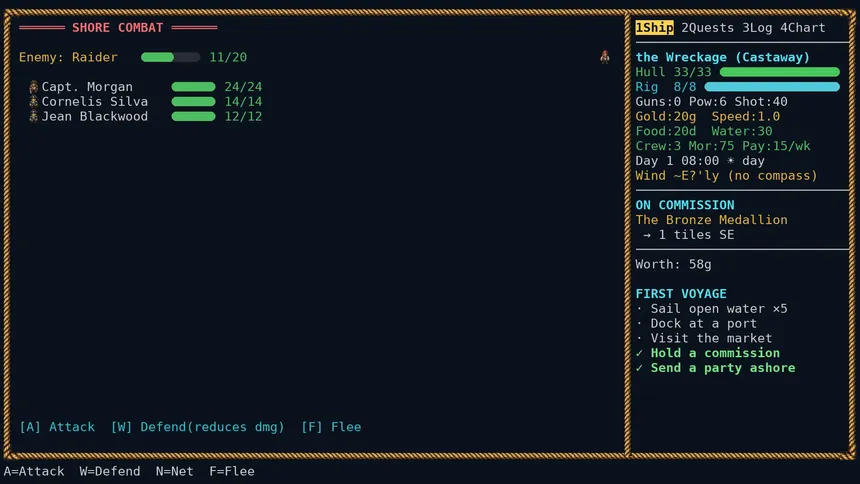
Task: Choose the [F] Flee action
Action: click(x=331, y=427)
